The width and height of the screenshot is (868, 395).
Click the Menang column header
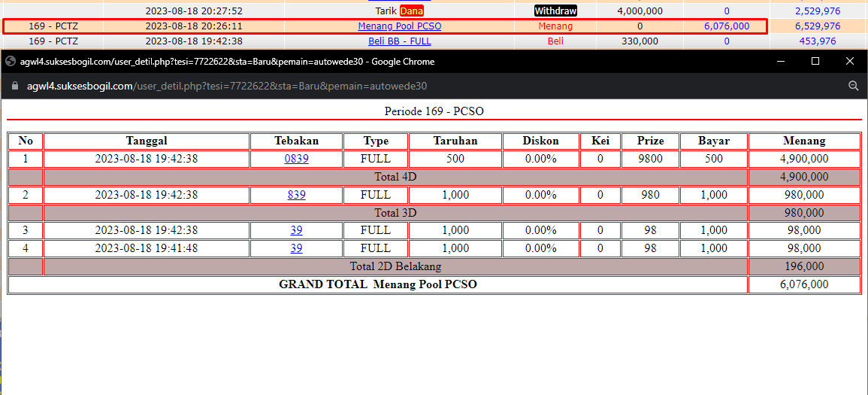coord(804,141)
